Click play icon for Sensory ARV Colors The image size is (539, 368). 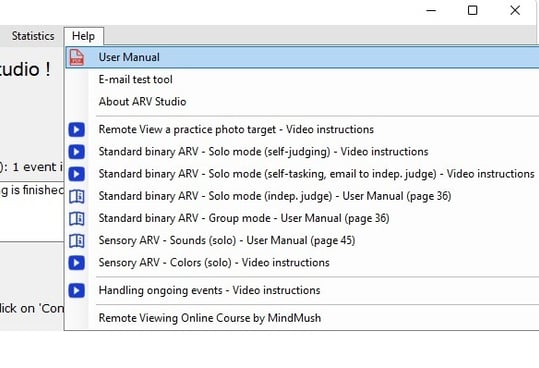pos(77,263)
